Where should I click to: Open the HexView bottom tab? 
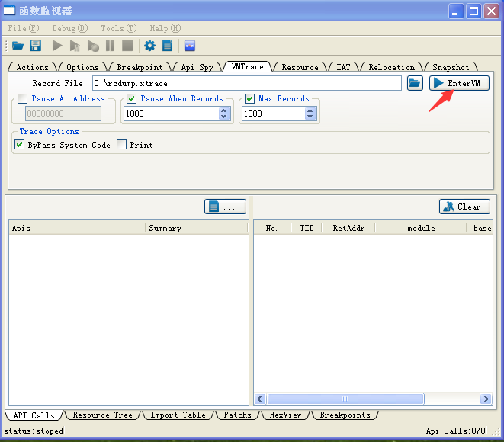point(285,415)
